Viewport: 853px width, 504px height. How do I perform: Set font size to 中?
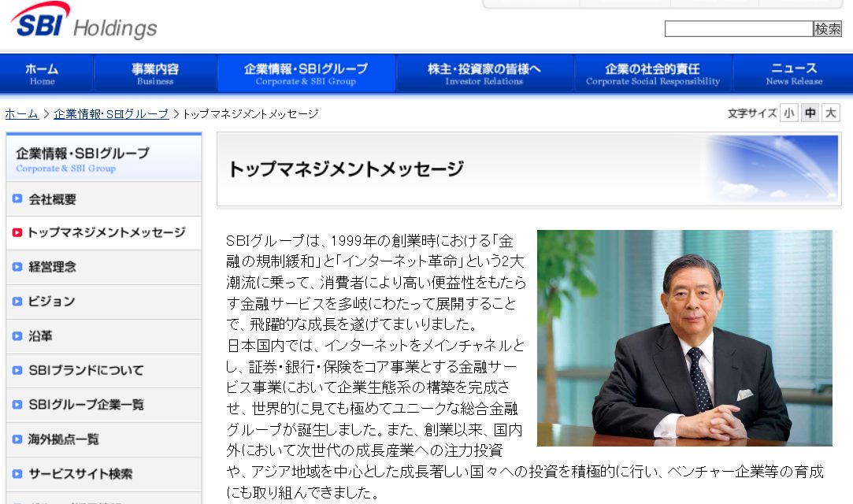pyautogui.click(x=810, y=113)
